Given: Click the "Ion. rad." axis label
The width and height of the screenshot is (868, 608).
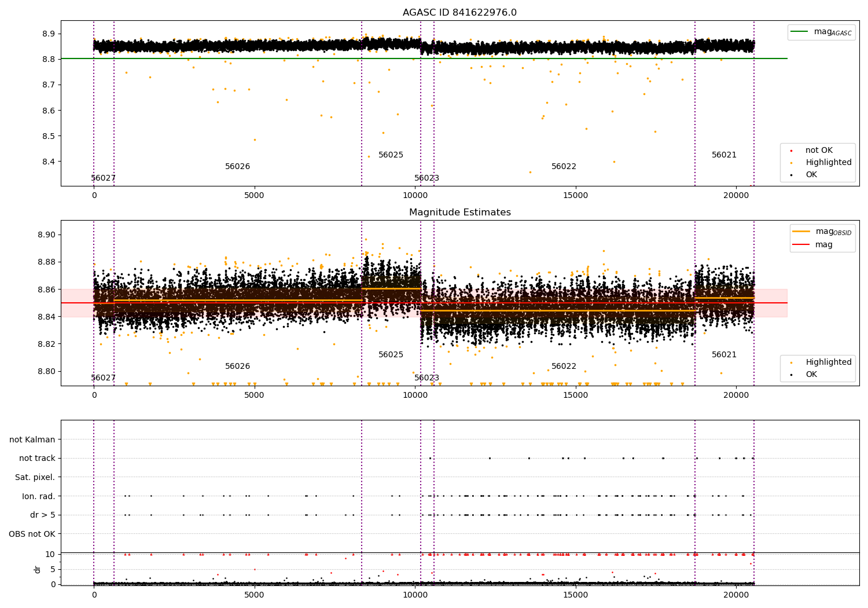Looking at the screenshot, I should click(39, 496).
